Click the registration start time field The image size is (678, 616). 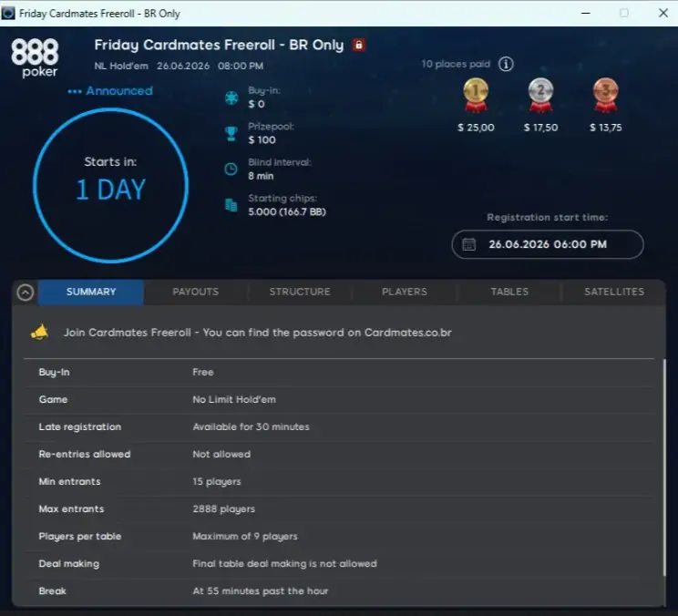pyautogui.click(x=548, y=244)
